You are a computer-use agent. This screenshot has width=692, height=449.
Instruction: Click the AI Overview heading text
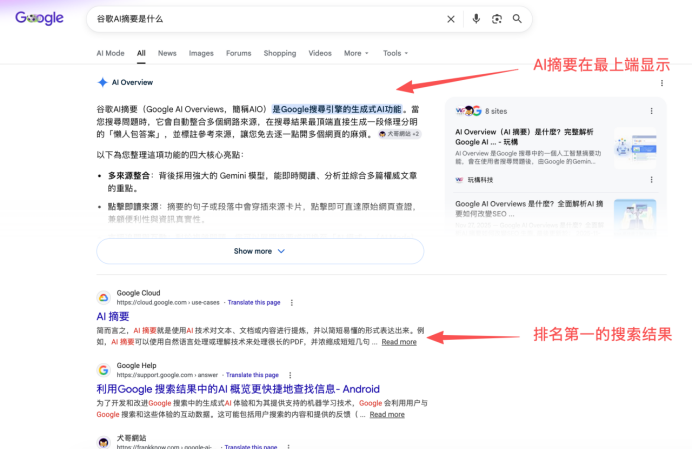pyautogui.click(x=132, y=83)
